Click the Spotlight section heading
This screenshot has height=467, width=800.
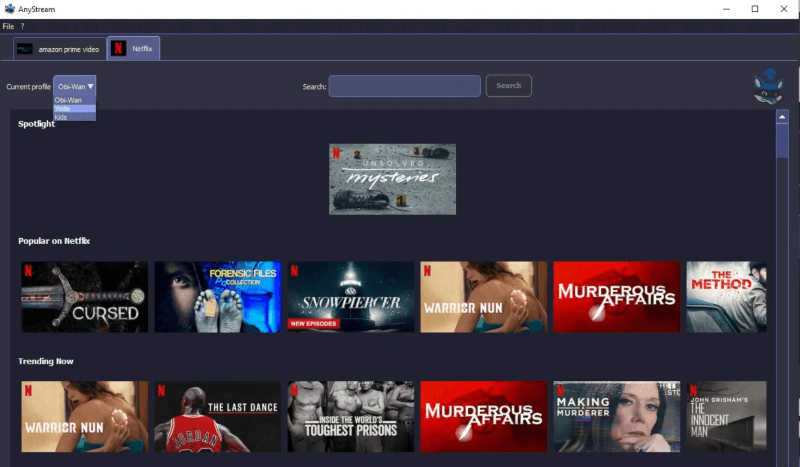pos(36,124)
